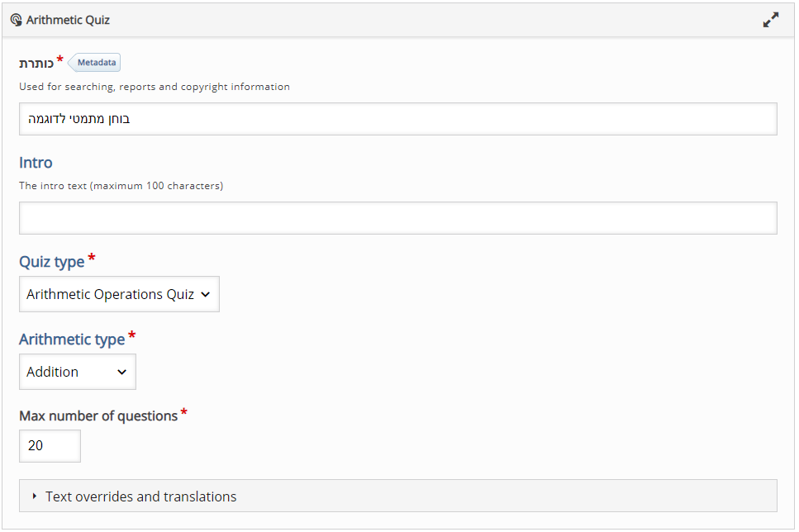Open the Metadata dialog button

click(x=94, y=62)
